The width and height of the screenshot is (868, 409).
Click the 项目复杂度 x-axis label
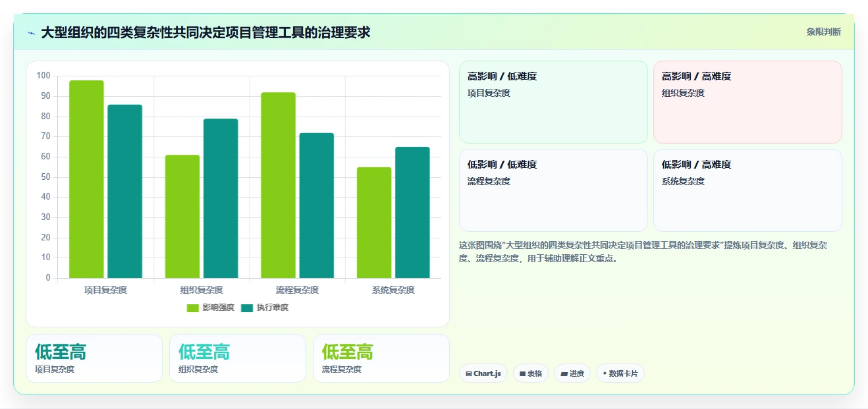coord(105,290)
